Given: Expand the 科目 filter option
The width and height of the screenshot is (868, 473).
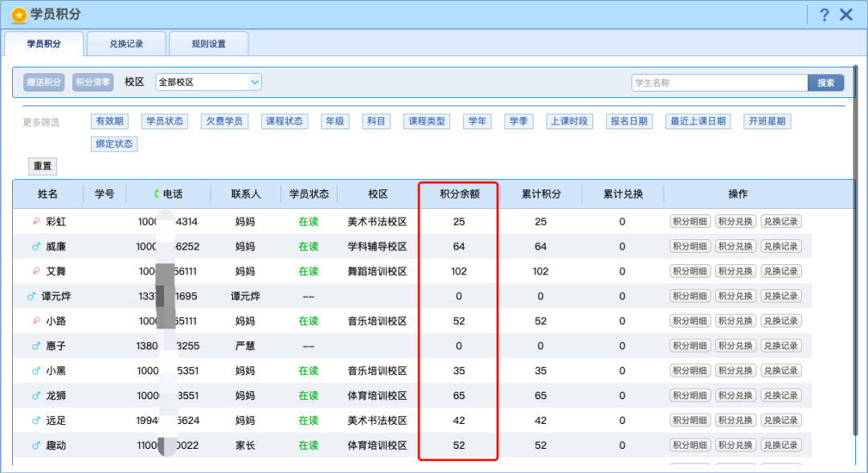Looking at the screenshot, I should [x=376, y=121].
